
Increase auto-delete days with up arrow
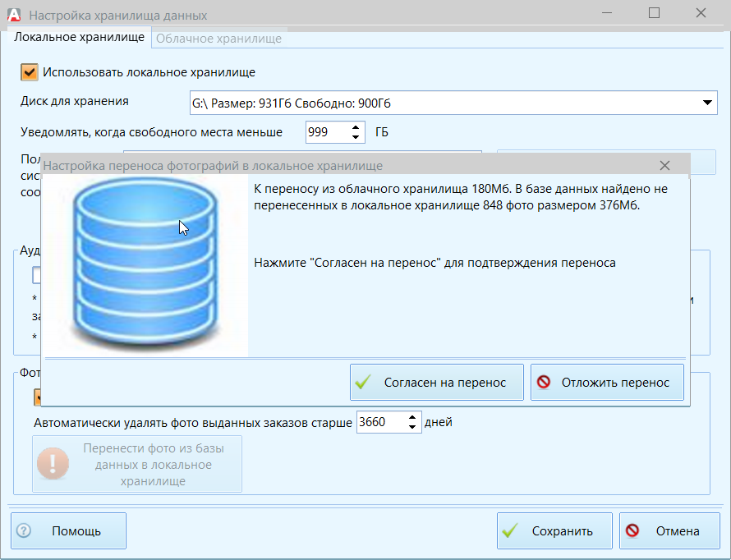tap(412, 417)
